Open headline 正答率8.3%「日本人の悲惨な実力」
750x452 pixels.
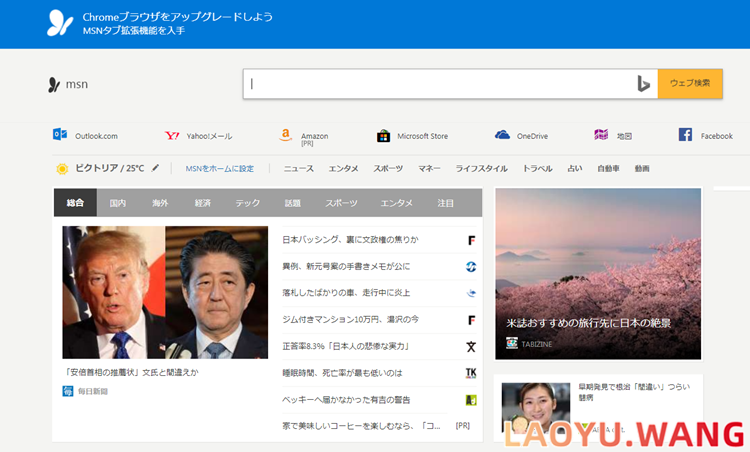click(346, 346)
